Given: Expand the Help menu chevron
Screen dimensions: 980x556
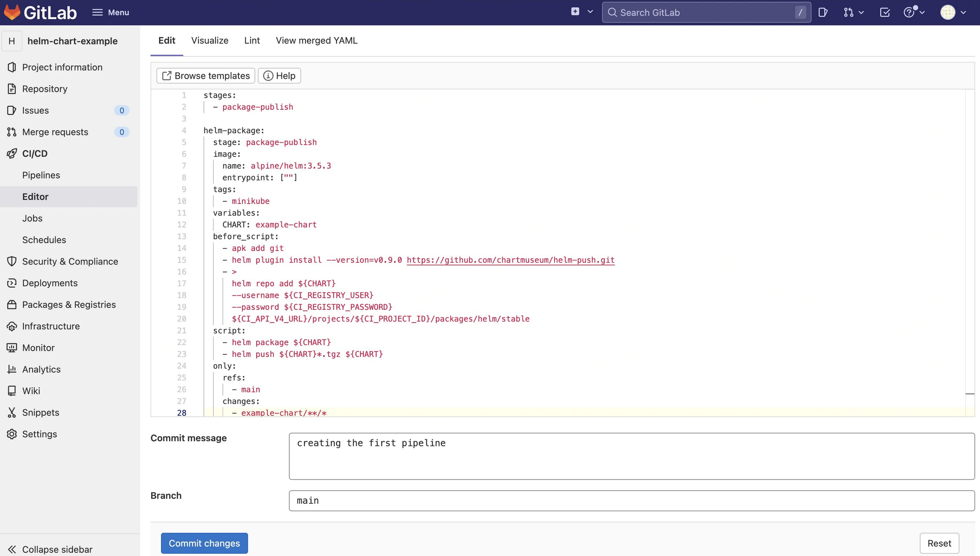Looking at the screenshot, I should tap(922, 12).
